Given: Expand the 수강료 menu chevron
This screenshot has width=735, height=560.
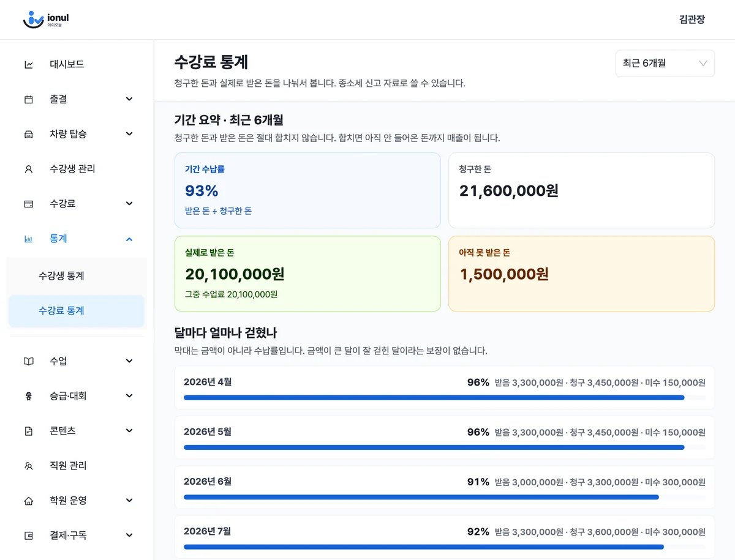Looking at the screenshot, I should [129, 204].
